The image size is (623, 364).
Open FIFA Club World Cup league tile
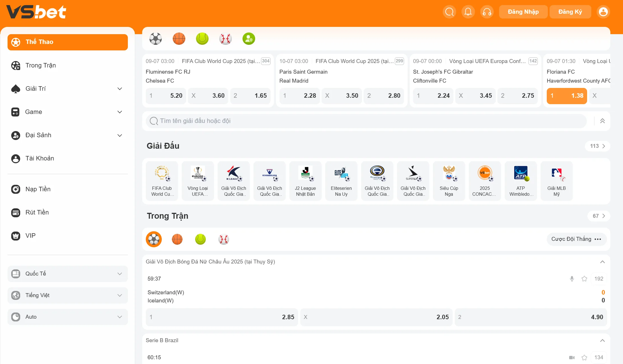click(162, 181)
